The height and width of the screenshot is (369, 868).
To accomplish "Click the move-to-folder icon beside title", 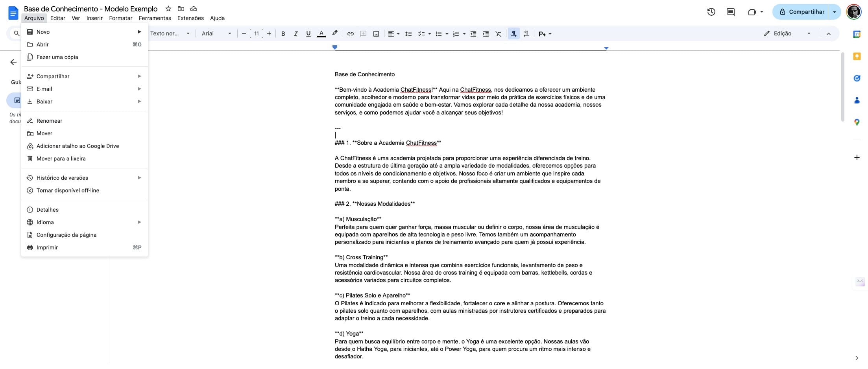I will tap(181, 9).
